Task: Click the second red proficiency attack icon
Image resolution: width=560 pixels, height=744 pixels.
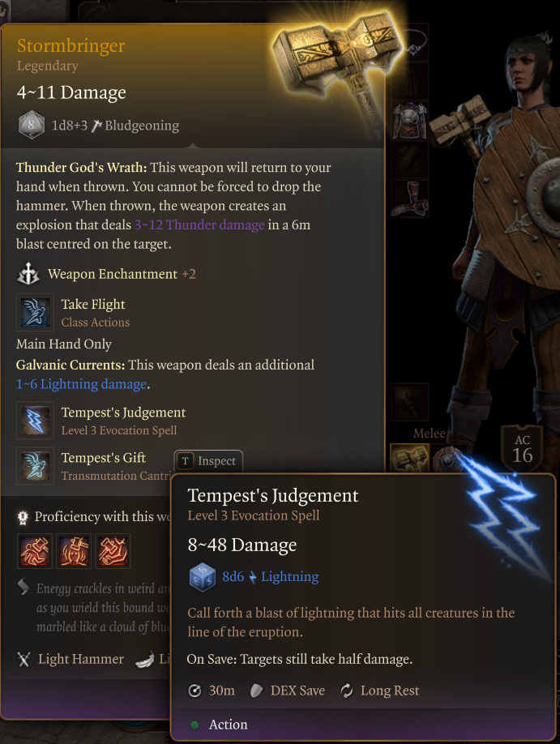Action: pyautogui.click(x=74, y=551)
